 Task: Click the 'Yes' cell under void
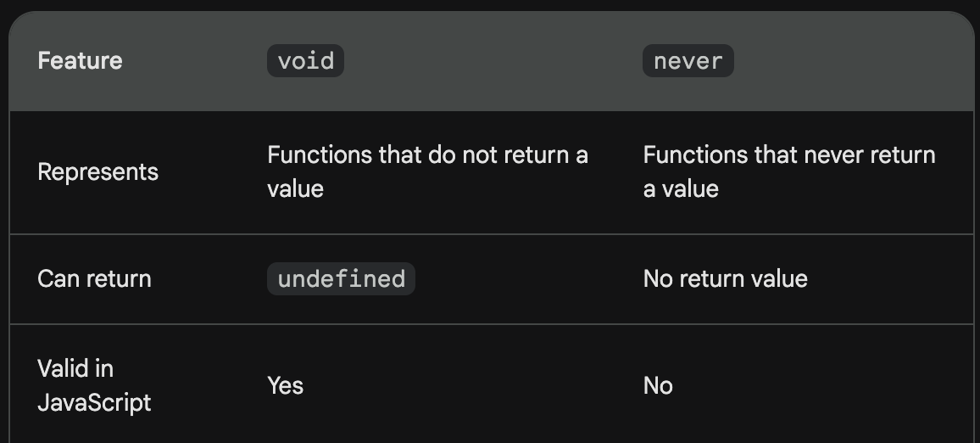pyautogui.click(x=285, y=385)
